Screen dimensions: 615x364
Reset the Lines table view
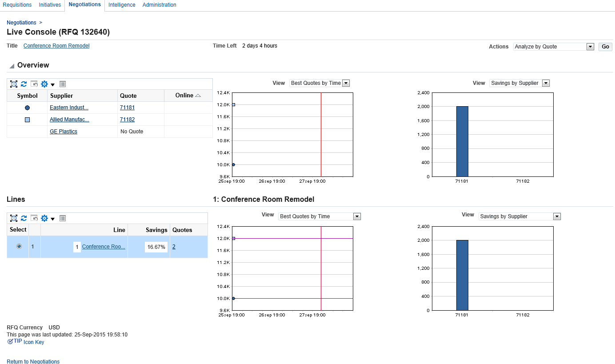click(34, 218)
